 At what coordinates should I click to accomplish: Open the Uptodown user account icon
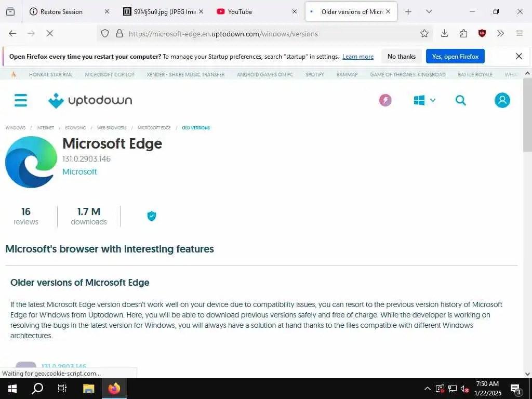[502, 100]
